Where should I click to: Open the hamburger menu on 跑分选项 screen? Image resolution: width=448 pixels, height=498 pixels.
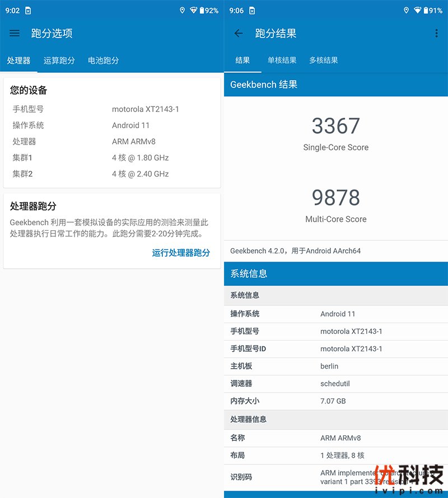(15, 33)
